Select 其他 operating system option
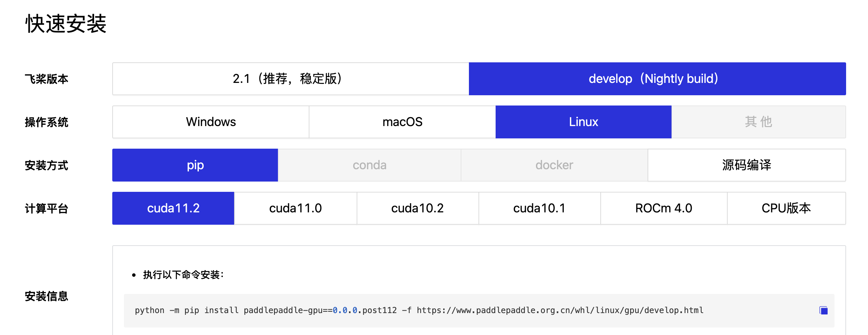This screenshot has width=868, height=335. point(759,122)
